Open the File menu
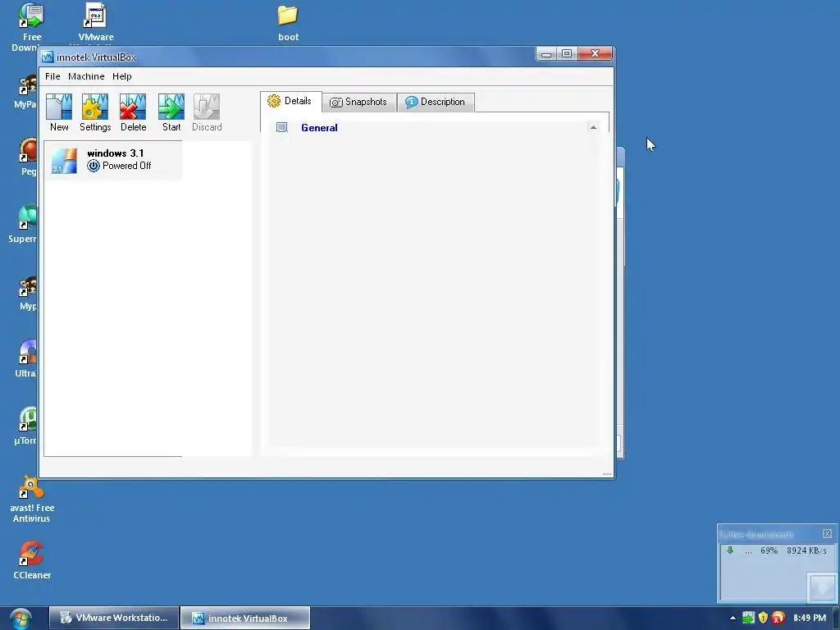840x630 pixels. (52, 76)
